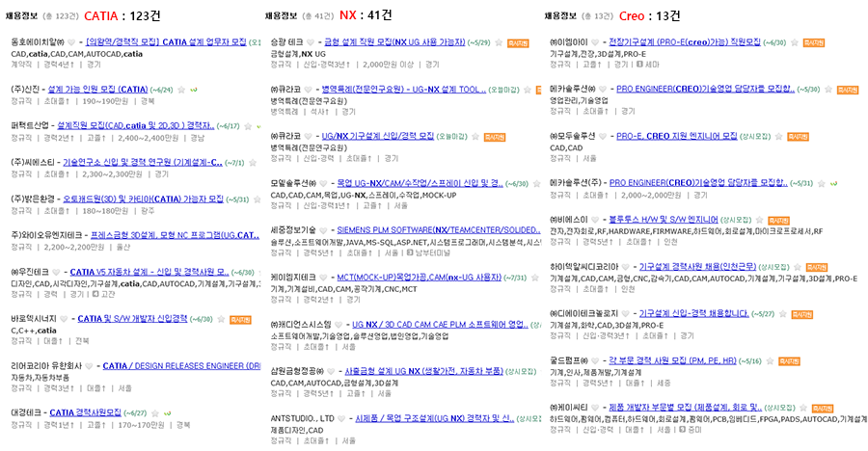Star the ㈜비에스이 블루투스 H/W posting
Viewport: 868px width, 451px height.
click(760, 221)
